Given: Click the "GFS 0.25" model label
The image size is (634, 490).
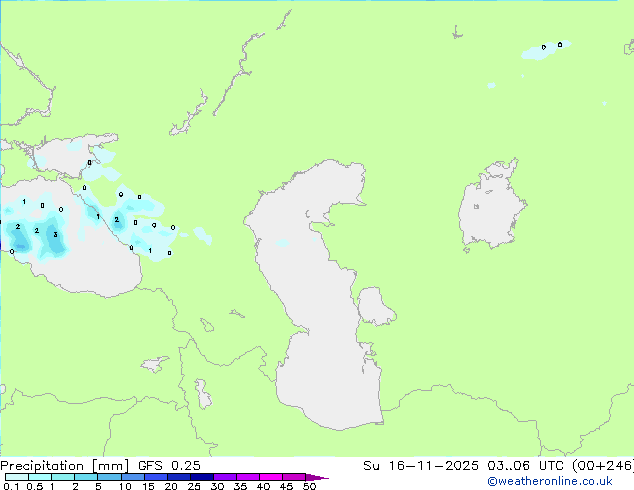Looking at the screenshot, I should tap(169, 466).
